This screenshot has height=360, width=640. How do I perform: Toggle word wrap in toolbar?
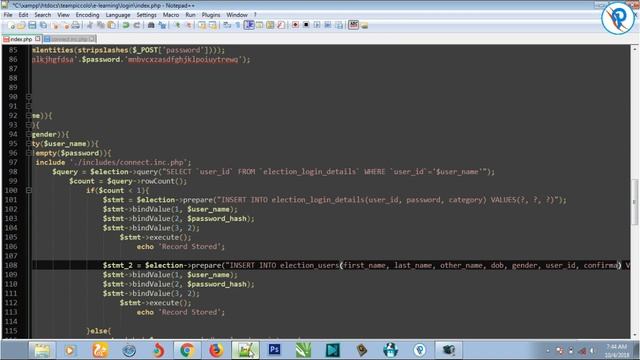[227, 25]
